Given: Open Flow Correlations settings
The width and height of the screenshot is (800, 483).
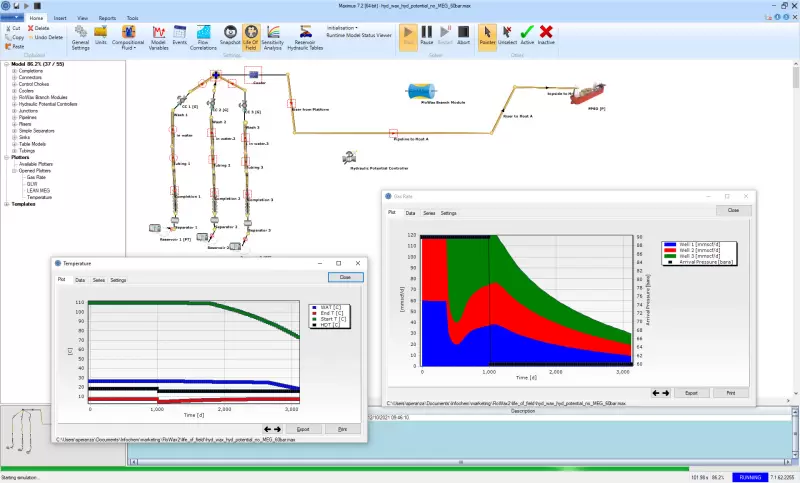Looking at the screenshot, I should click(203, 37).
